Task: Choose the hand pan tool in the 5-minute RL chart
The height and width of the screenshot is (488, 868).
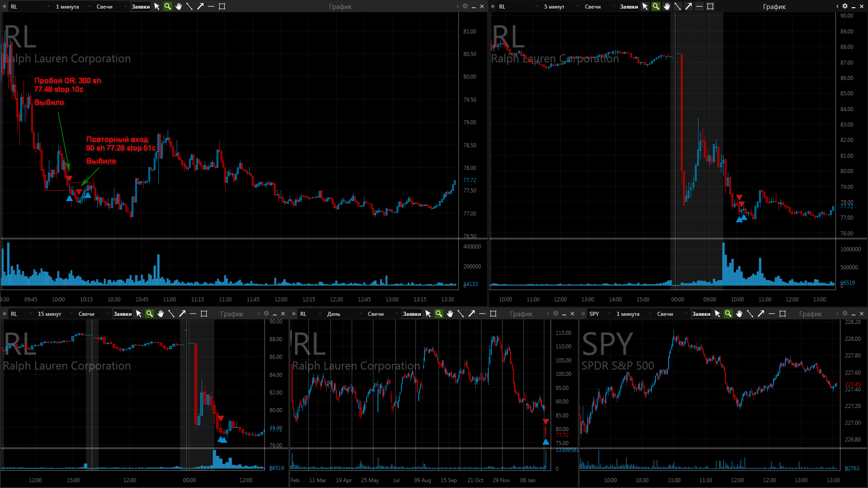Action: coord(667,6)
